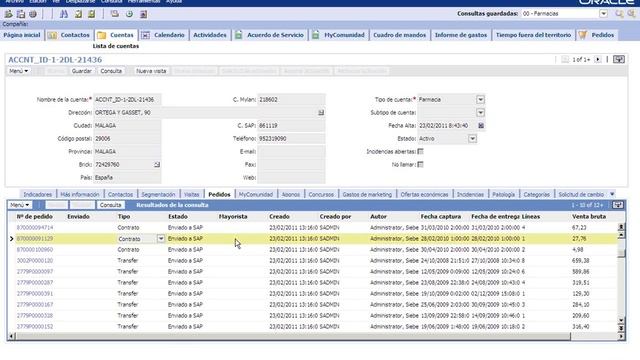Open the Página inicial tab

(22, 35)
